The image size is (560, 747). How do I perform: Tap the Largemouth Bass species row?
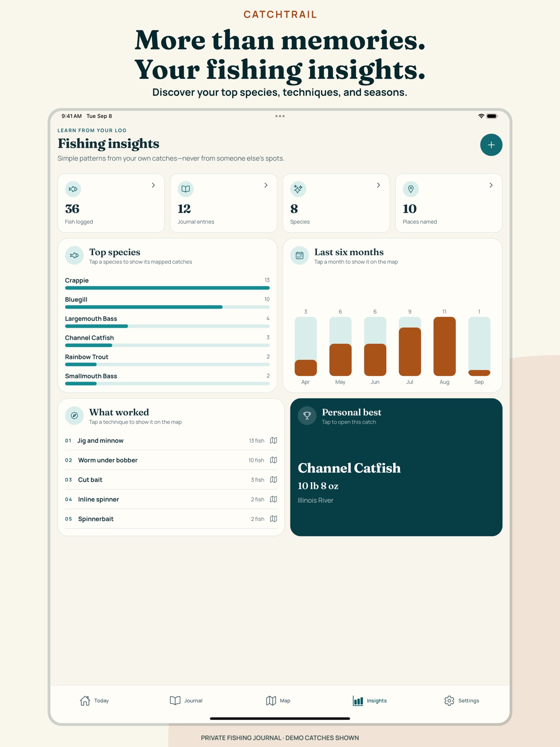(167, 321)
